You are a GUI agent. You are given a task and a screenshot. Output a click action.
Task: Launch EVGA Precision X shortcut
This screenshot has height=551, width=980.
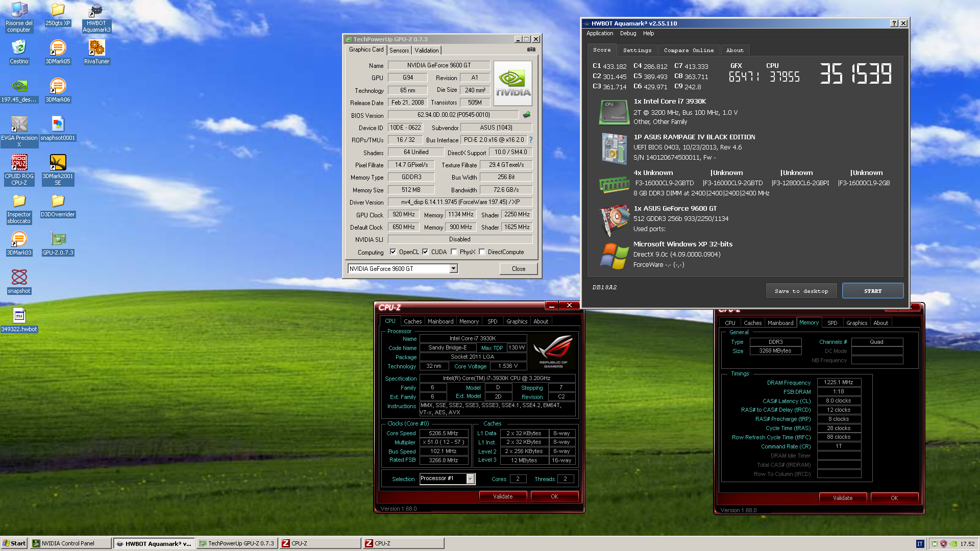[x=19, y=132]
